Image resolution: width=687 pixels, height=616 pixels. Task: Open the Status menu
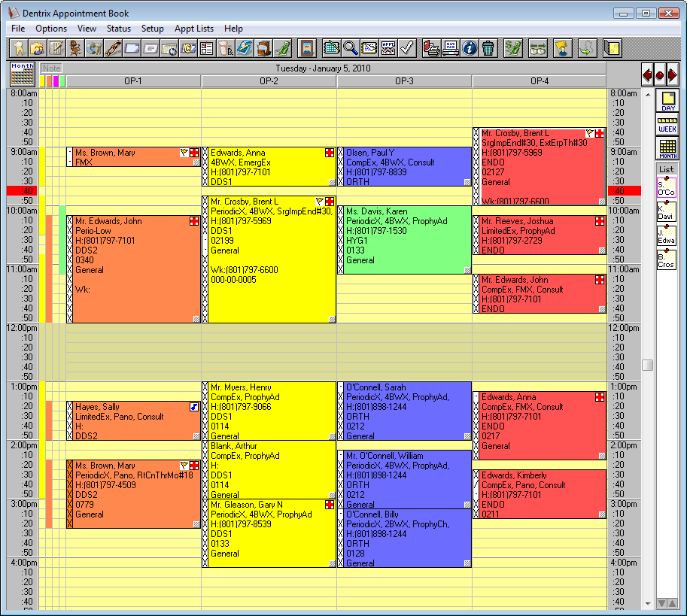pyautogui.click(x=119, y=29)
